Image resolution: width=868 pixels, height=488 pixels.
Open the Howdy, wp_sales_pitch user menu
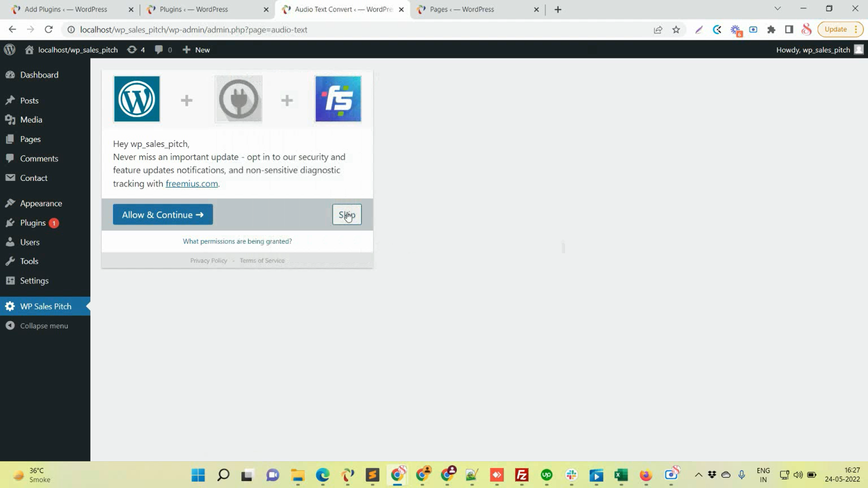[x=820, y=50]
